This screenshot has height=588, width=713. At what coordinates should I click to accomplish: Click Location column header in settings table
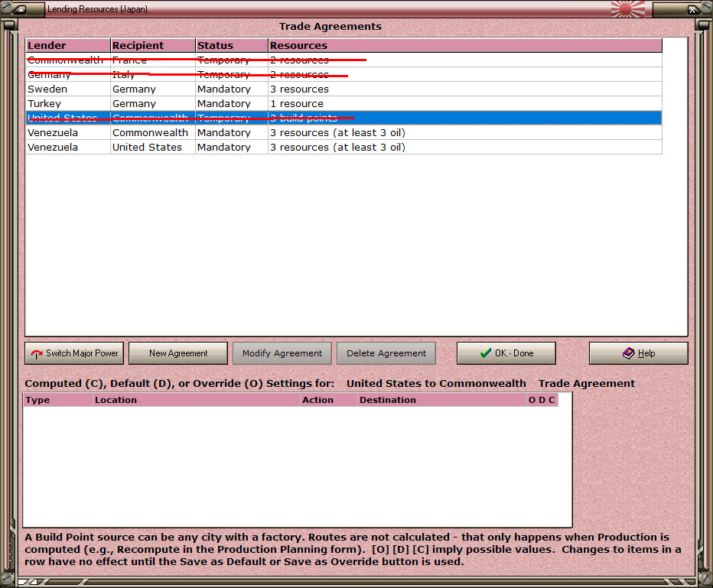197,400
